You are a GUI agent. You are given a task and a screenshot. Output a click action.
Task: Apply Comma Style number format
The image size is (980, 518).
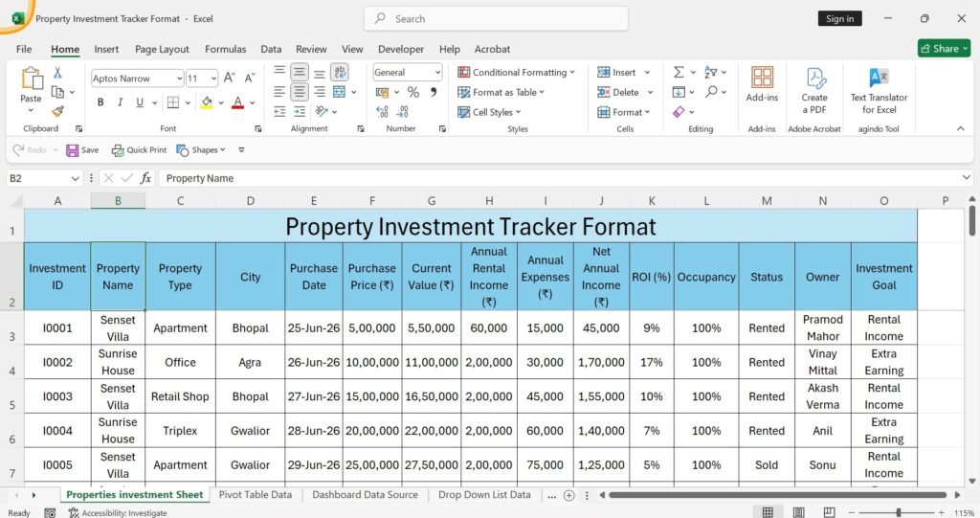pos(434,93)
